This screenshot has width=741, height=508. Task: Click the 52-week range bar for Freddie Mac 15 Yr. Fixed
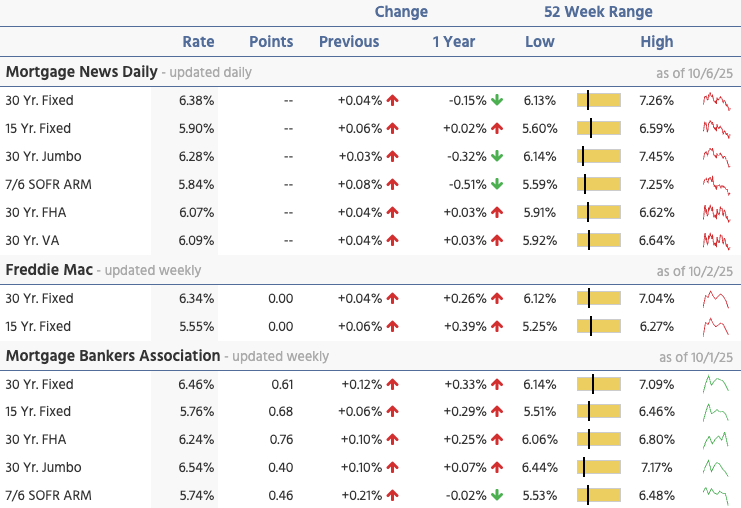[599, 327]
